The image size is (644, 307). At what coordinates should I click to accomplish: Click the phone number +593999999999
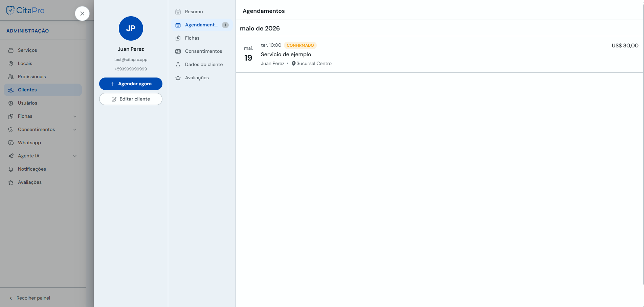point(131,69)
